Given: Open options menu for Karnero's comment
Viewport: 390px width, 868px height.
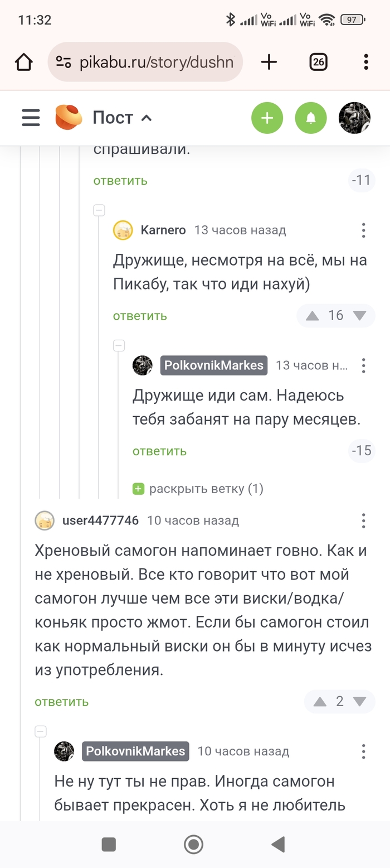Looking at the screenshot, I should [x=363, y=230].
